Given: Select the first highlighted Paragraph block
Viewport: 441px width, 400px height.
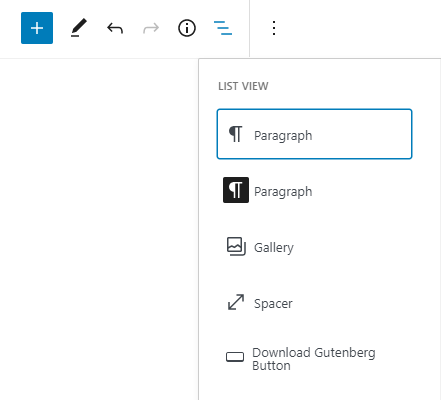Looking at the screenshot, I should click(314, 134).
